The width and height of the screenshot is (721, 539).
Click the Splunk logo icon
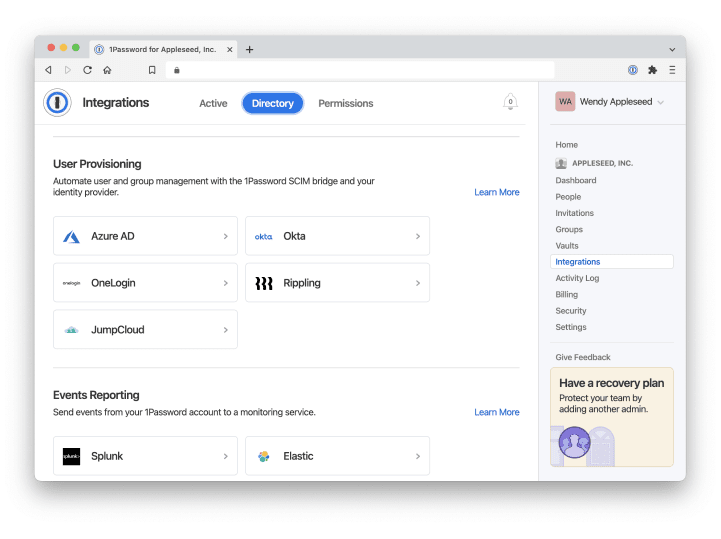pos(71,456)
